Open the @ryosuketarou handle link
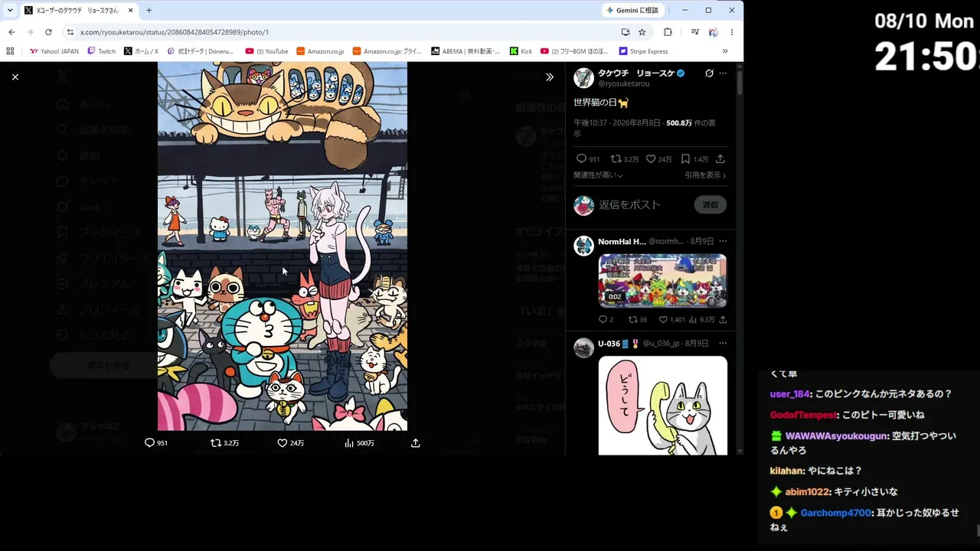 624,83
